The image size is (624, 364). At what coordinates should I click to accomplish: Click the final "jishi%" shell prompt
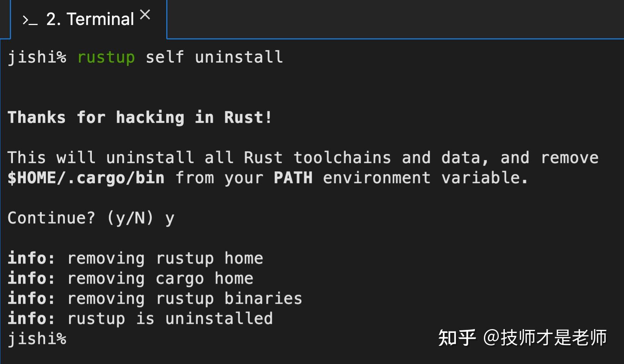click(x=36, y=339)
